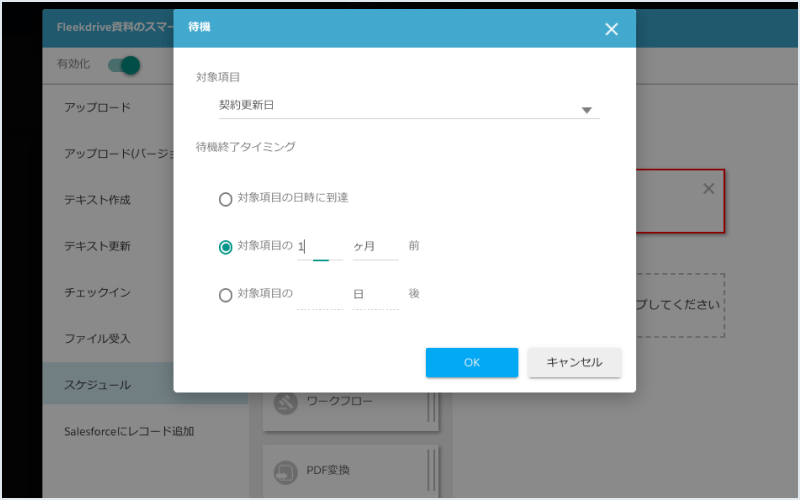Click the キャンセル button

574,362
